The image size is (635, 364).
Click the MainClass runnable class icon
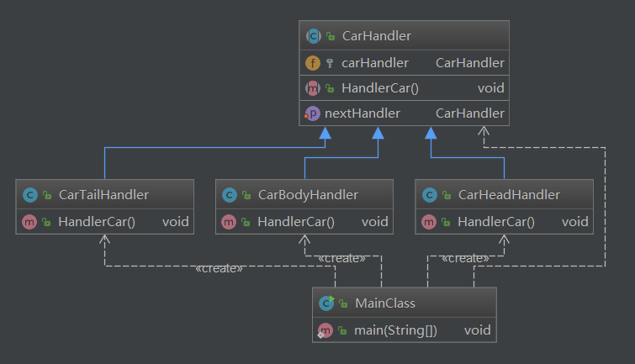(x=325, y=303)
